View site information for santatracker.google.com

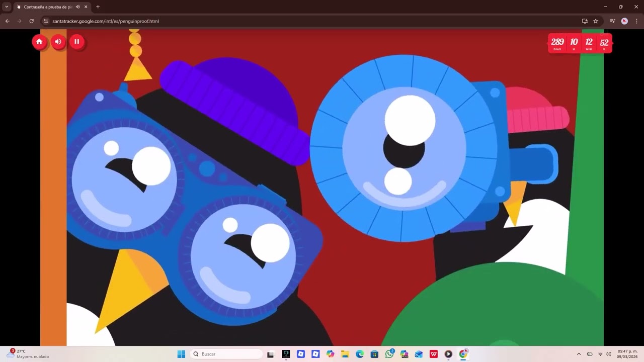[46, 21]
